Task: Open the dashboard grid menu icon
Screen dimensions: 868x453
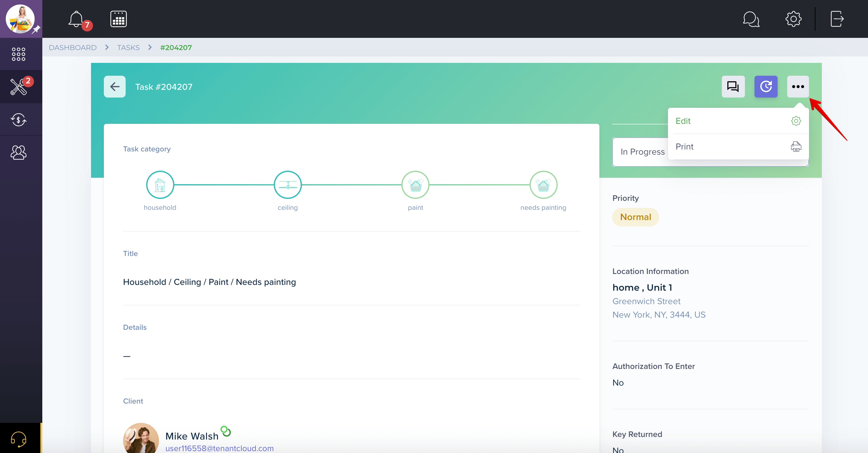Action: pos(19,54)
